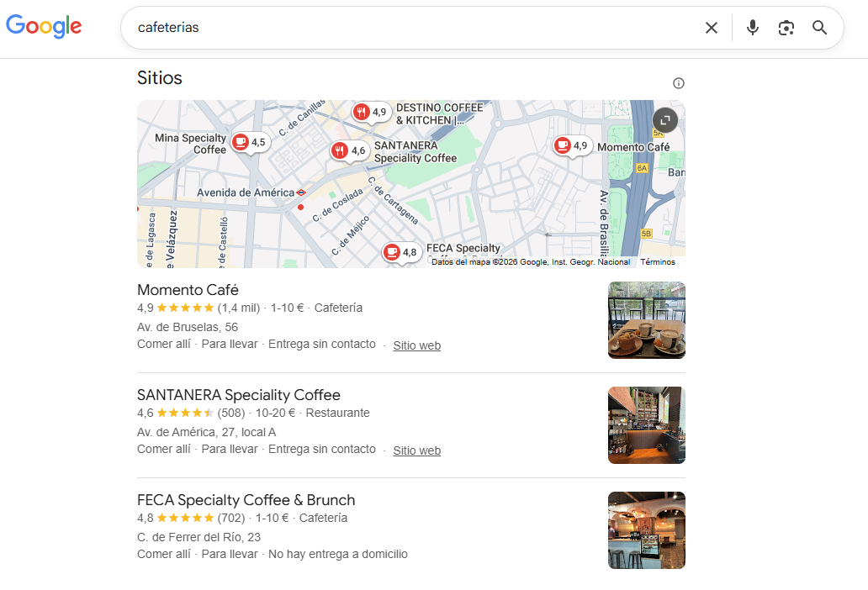Click the '10-20 €' price range
Screen dimensions: 868x590
(x=275, y=413)
